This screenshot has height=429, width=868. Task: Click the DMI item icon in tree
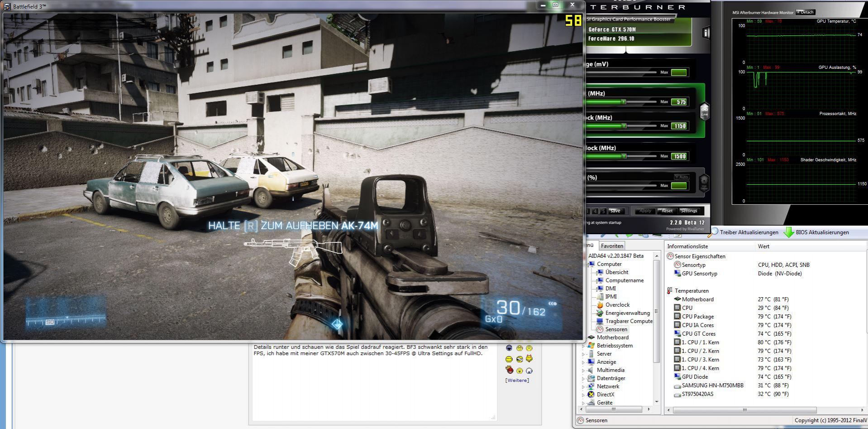pyautogui.click(x=600, y=289)
